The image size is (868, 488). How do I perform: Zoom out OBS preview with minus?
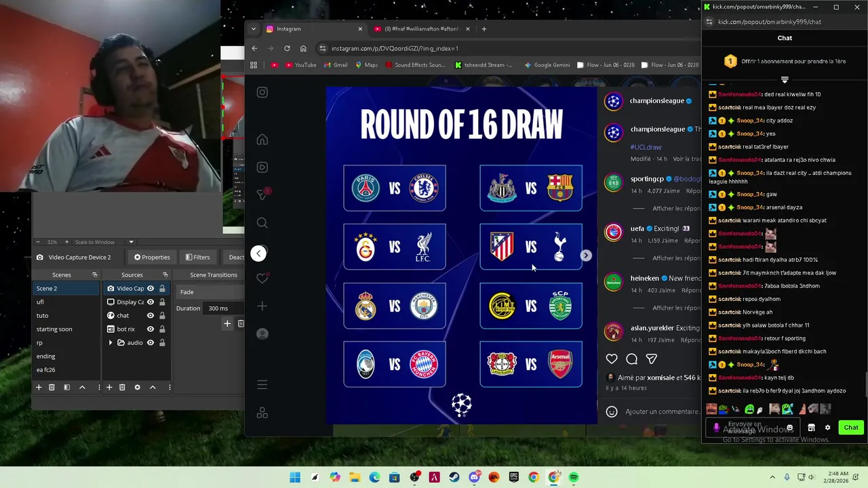(39, 242)
